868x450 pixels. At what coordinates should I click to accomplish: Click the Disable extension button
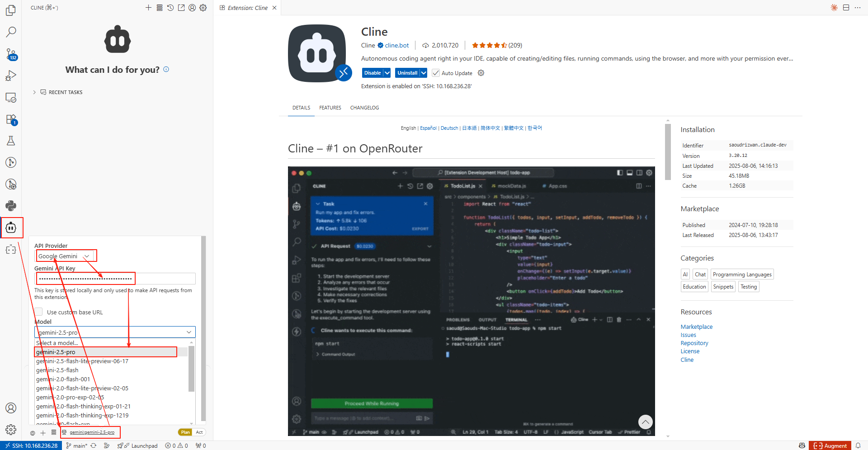coord(373,73)
